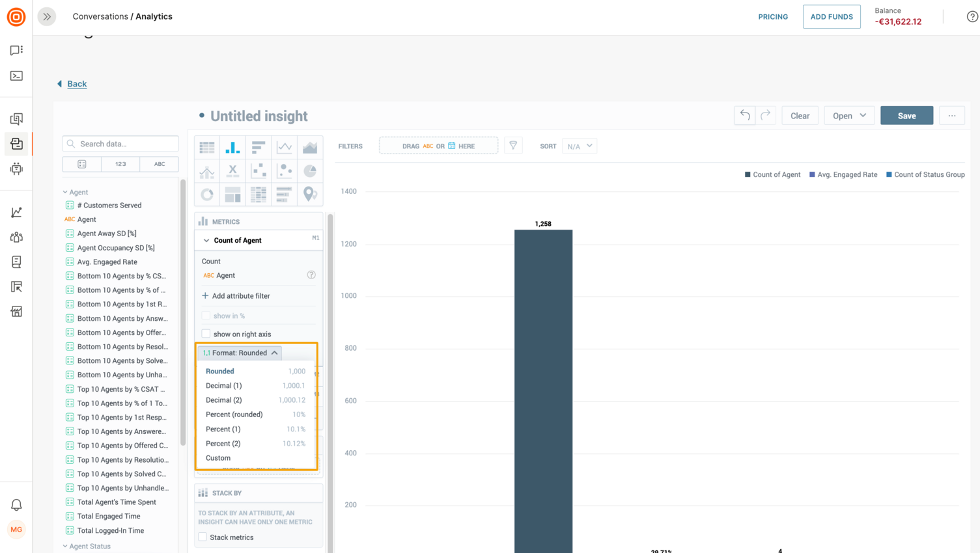
Task: Open the Analytics charts section in the sidebar
Action: pyautogui.click(x=16, y=211)
